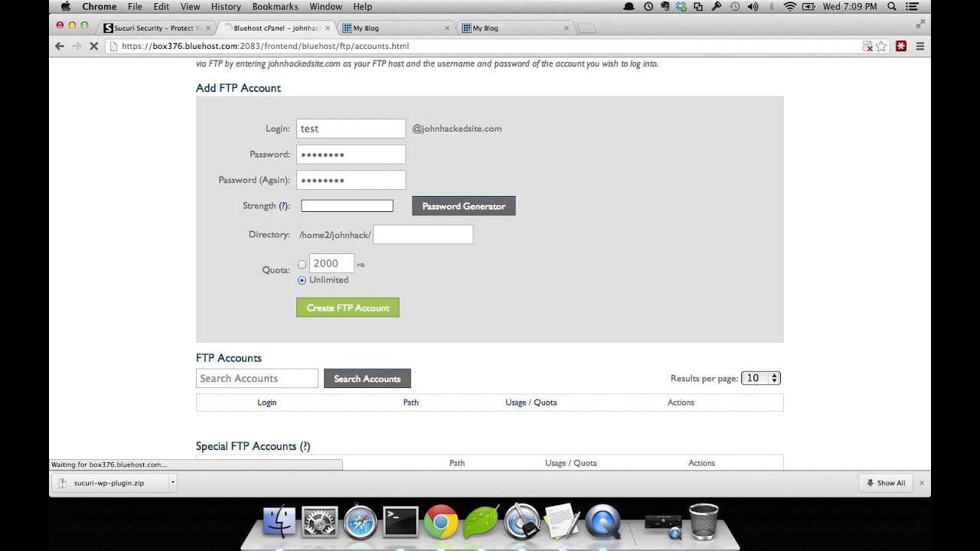Screen dimensions: 980x551
Task: Open the sucuri-wp-plugin.zip download item
Action: [110, 483]
